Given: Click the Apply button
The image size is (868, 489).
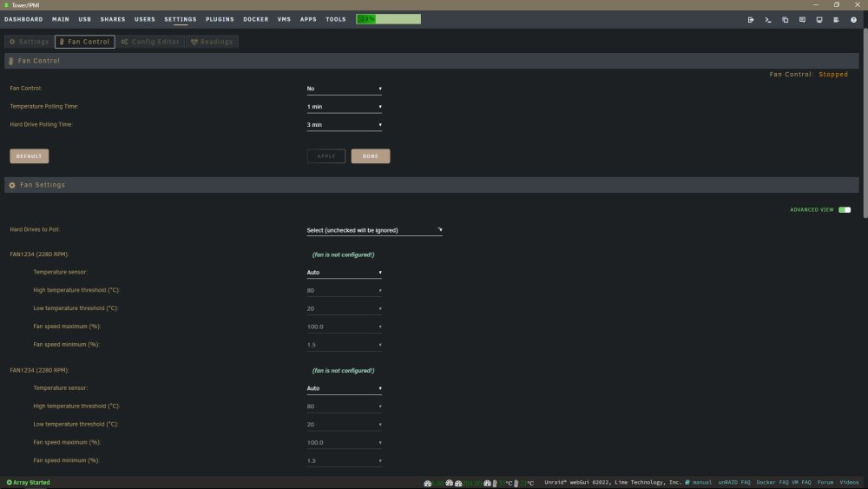Looking at the screenshot, I should tap(326, 156).
